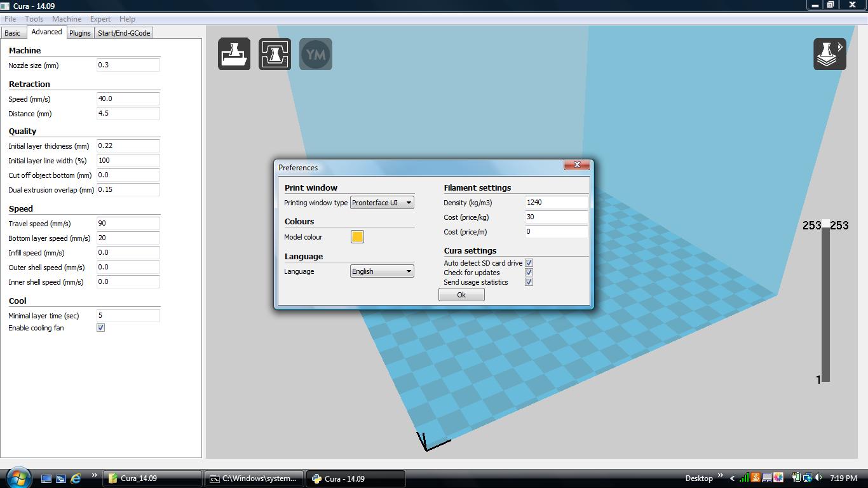Screen dimensions: 868x488
Task: Select the Start/End-GCode tab
Action: coord(124,32)
